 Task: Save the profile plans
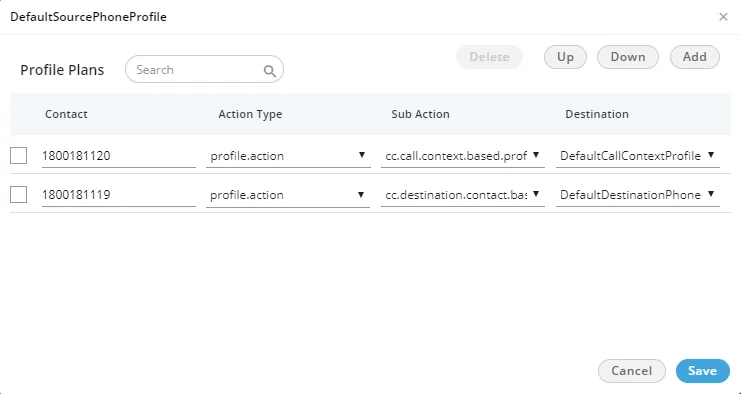pos(703,371)
